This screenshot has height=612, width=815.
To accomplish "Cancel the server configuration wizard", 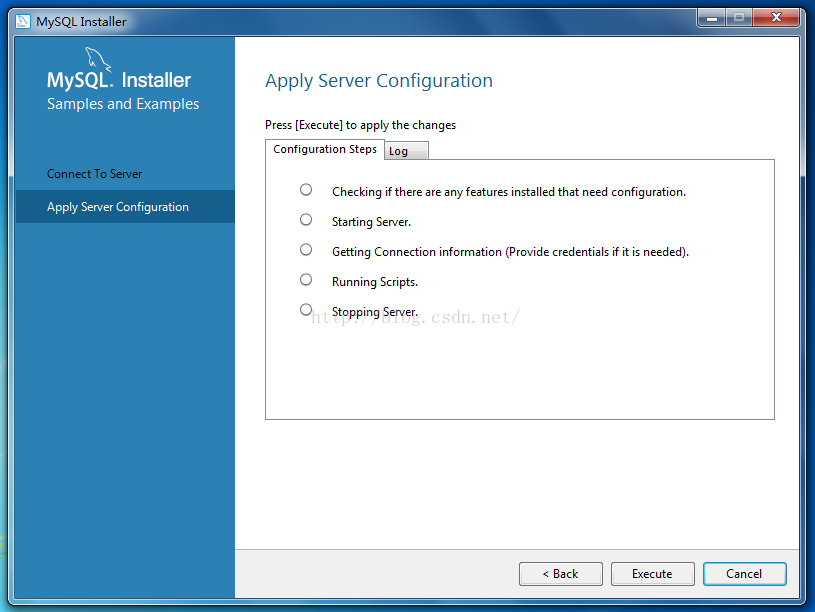I will 744,574.
